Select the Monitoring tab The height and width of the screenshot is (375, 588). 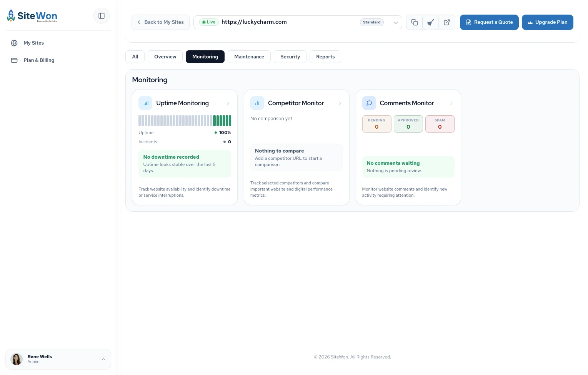205,57
